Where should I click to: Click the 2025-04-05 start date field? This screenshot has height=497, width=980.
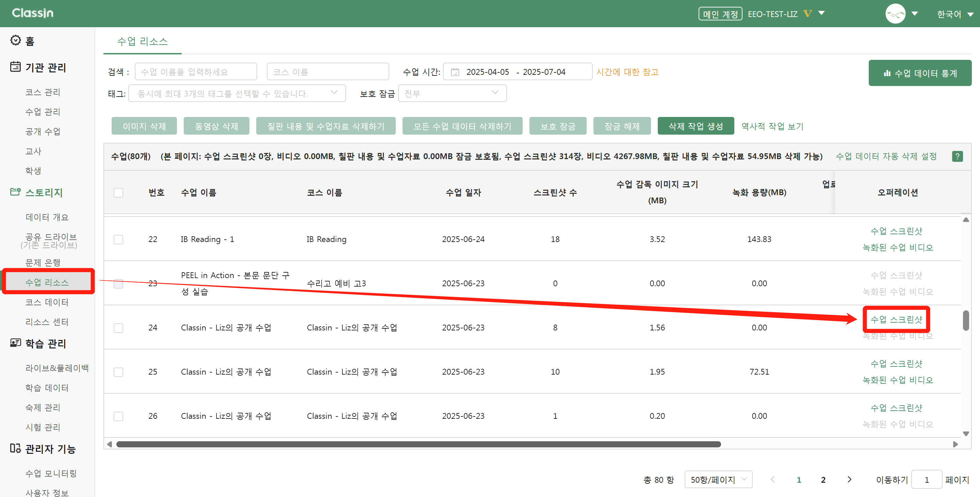pyautogui.click(x=487, y=72)
